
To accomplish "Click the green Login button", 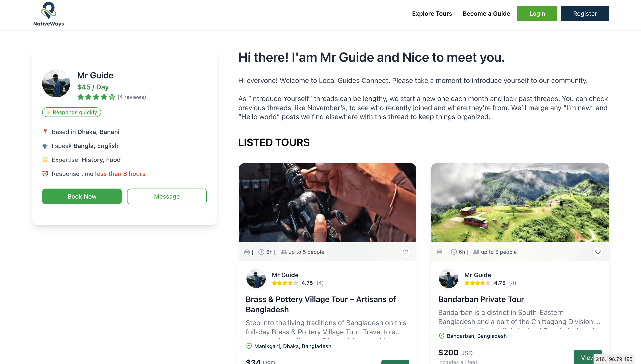I will tap(537, 14).
